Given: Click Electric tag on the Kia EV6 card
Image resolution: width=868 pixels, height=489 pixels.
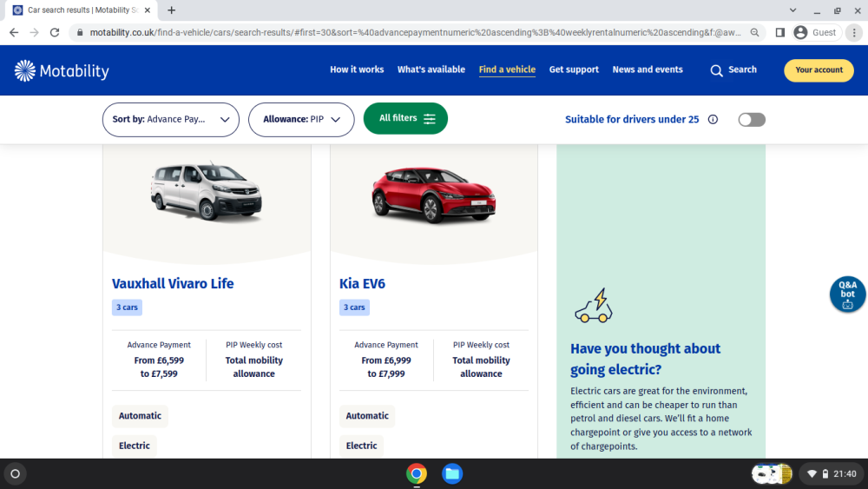Looking at the screenshot, I should [361, 446].
